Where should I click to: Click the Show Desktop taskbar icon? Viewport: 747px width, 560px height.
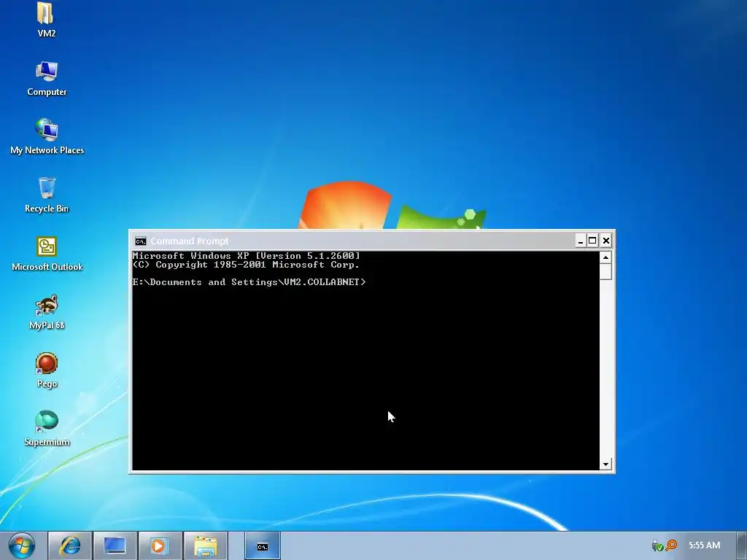[x=115, y=545]
